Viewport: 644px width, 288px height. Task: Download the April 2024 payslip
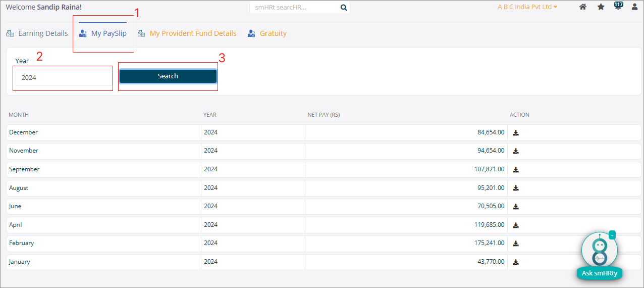[516, 225]
